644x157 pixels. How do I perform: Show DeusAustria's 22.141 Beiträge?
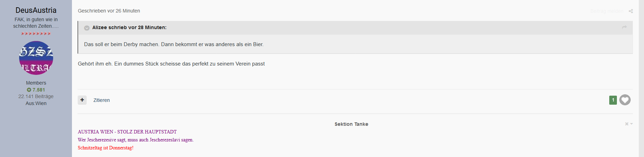[x=36, y=96]
